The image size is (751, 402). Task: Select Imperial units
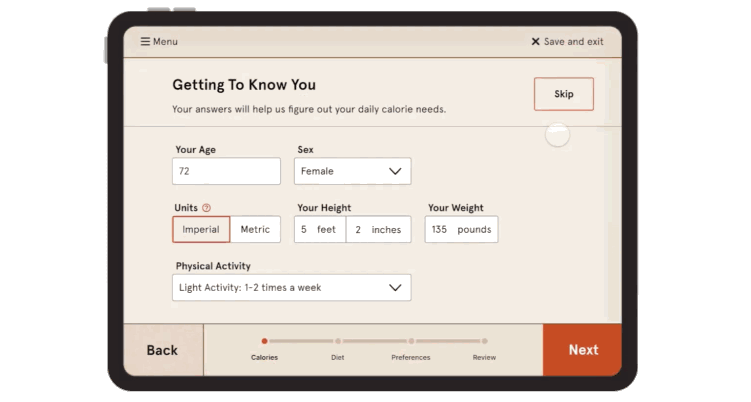[x=201, y=230]
